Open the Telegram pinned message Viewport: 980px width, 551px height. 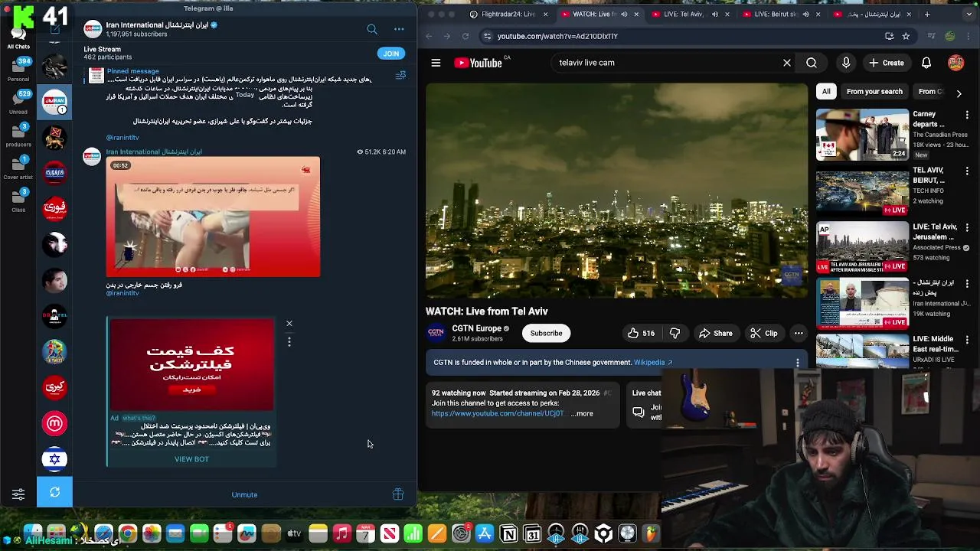coord(237,75)
